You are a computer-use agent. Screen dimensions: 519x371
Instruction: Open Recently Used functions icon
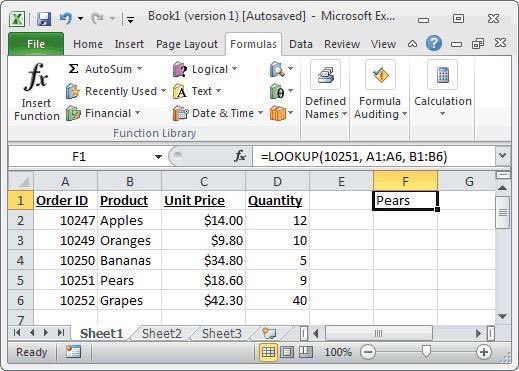pyautogui.click(x=73, y=91)
